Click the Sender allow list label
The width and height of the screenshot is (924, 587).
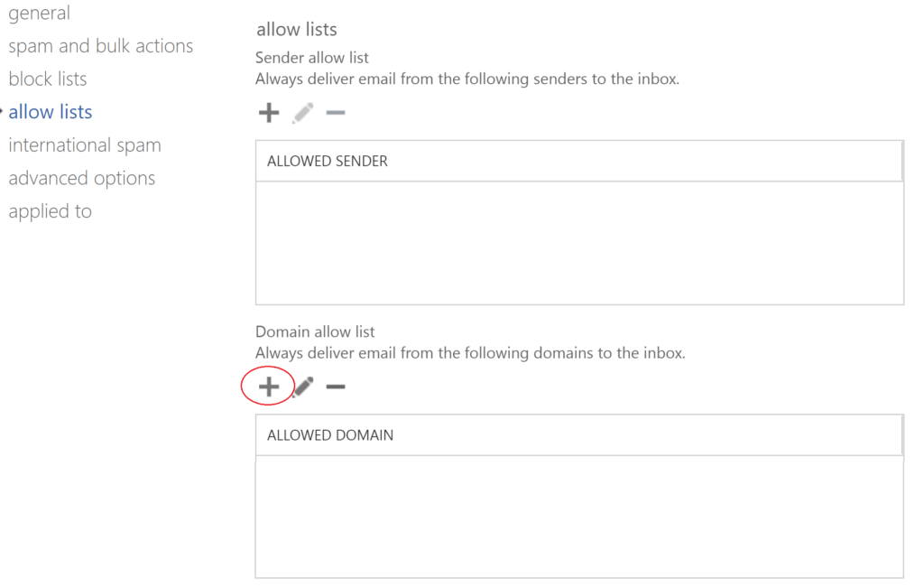point(312,58)
